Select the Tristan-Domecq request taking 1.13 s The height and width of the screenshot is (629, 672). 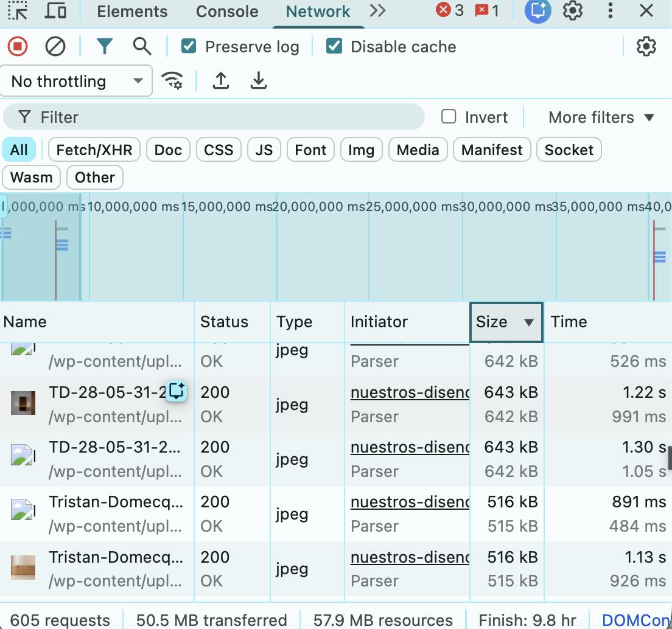pos(336,569)
